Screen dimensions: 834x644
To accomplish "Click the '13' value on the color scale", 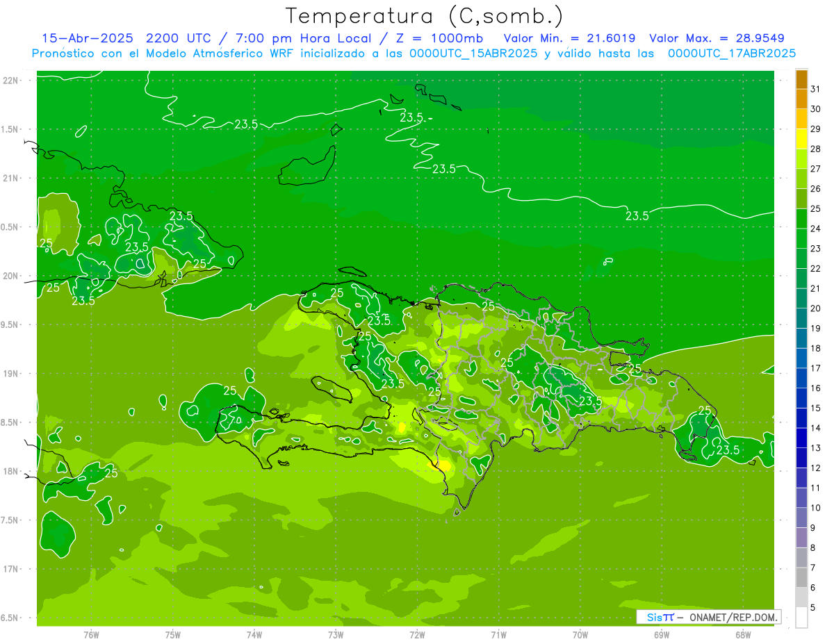I will pyautogui.click(x=816, y=448).
